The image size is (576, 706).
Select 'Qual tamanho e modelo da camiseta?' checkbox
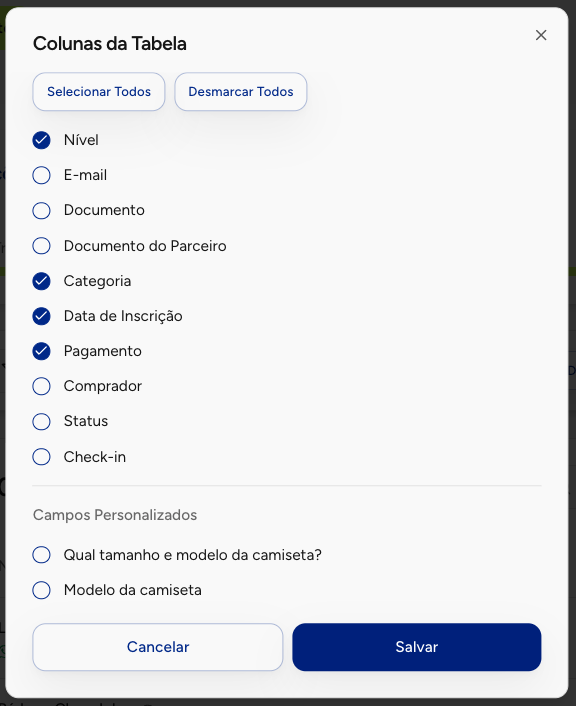(41, 555)
